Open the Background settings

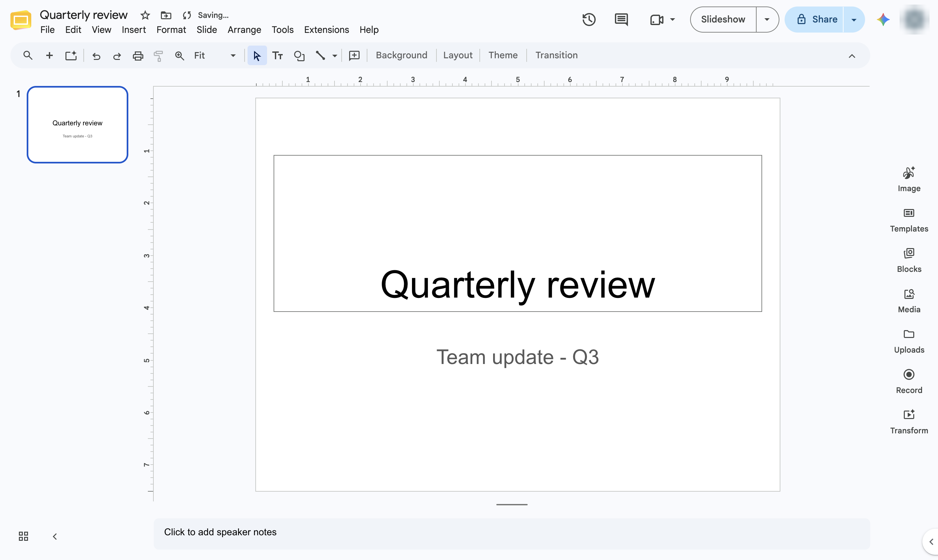pyautogui.click(x=401, y=55)
